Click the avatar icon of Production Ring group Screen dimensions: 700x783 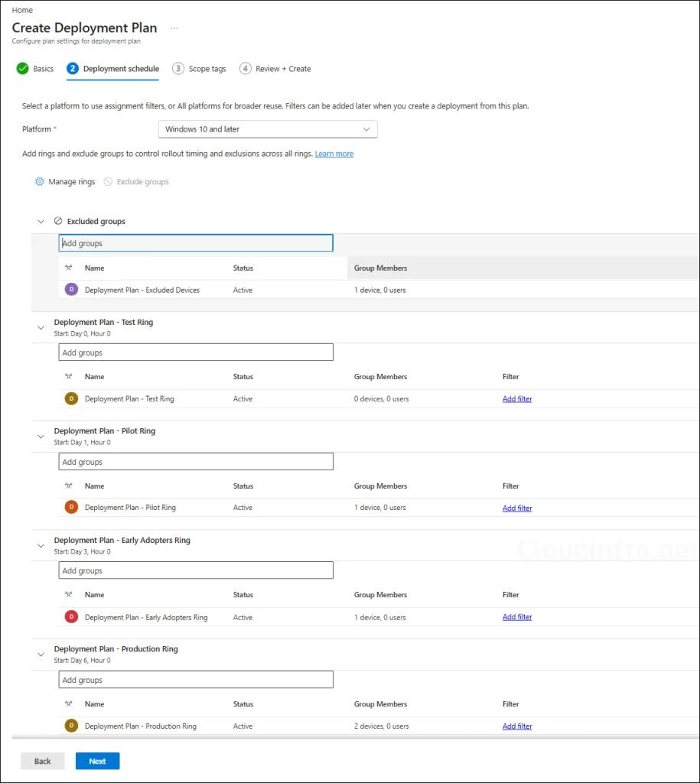71,726
